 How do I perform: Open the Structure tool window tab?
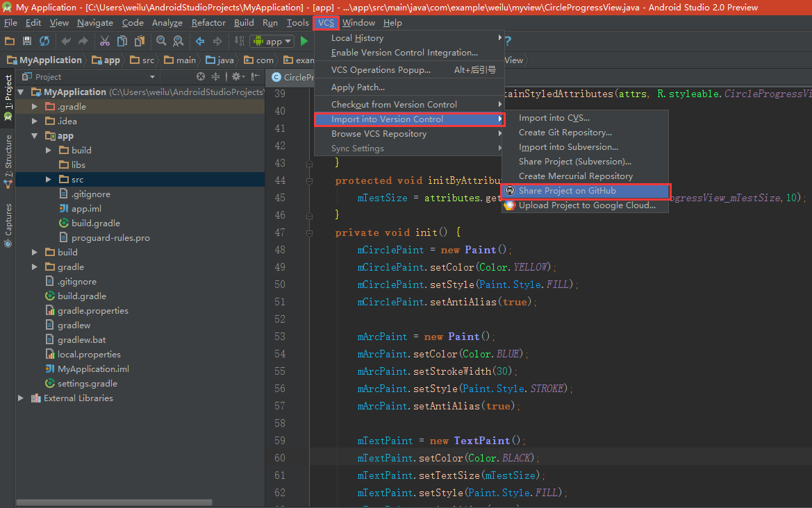click(x=8, y=160)
